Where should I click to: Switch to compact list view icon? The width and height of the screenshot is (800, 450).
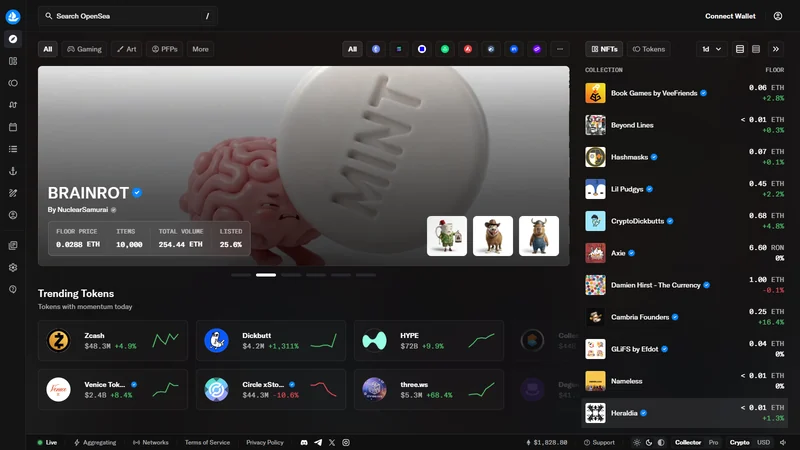coord(756,49)
